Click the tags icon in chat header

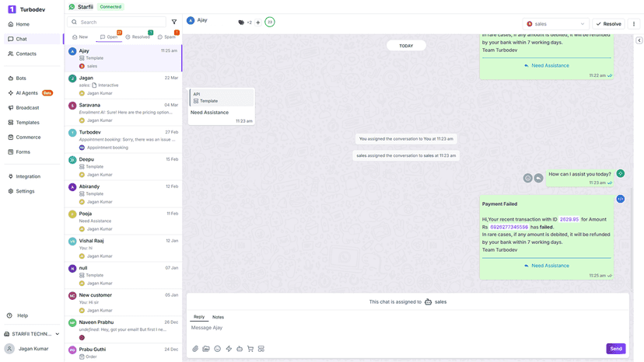coord(241,23)
